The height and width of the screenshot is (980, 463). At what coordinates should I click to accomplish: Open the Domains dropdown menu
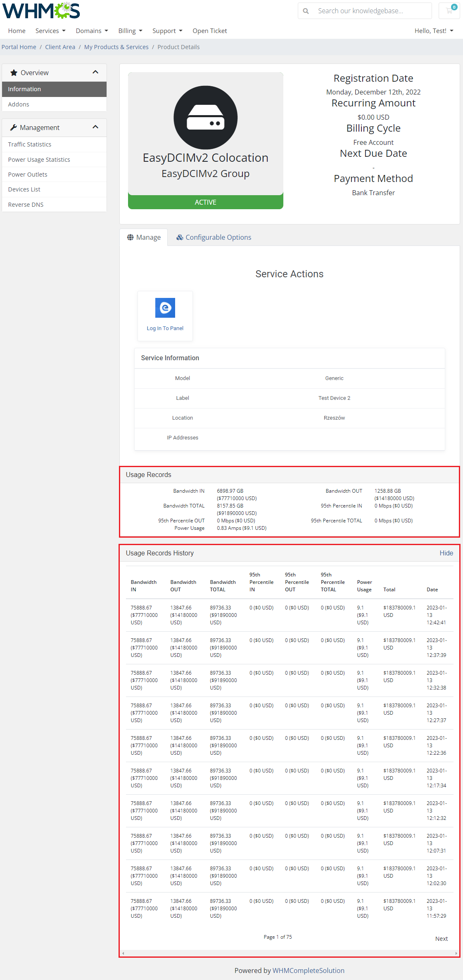tap(92, 31)
